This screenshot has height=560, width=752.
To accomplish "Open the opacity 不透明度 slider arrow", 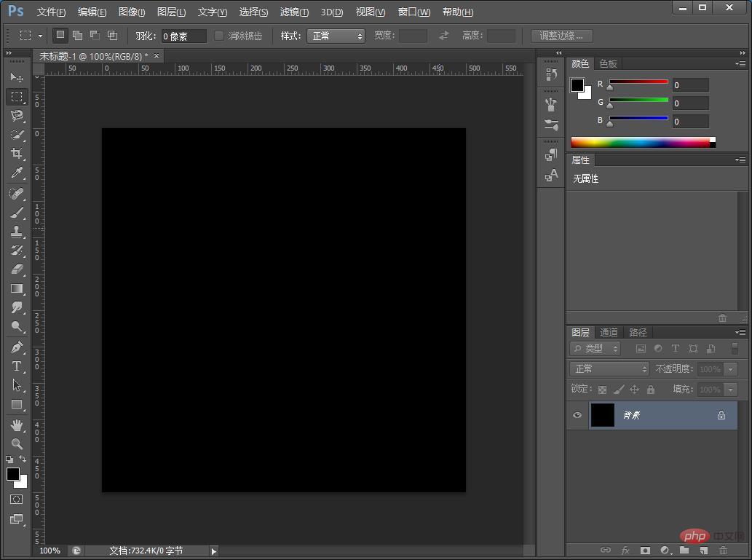I will [731, 369].
